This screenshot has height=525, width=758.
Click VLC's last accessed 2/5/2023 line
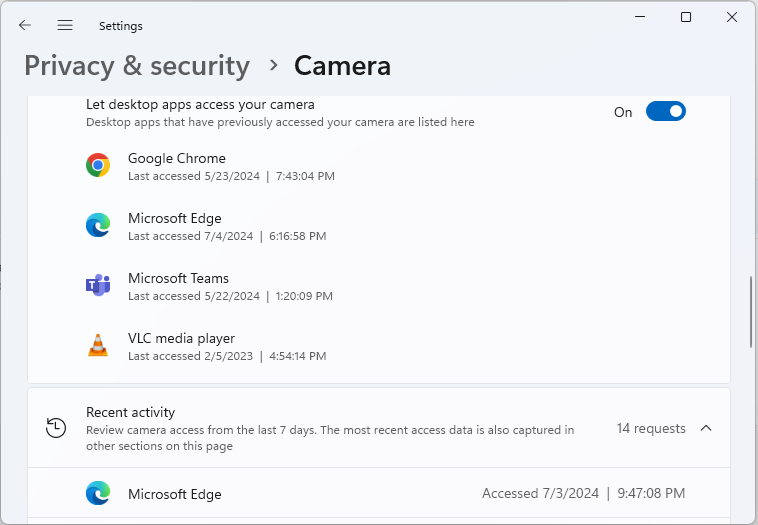tap(227, 356)
